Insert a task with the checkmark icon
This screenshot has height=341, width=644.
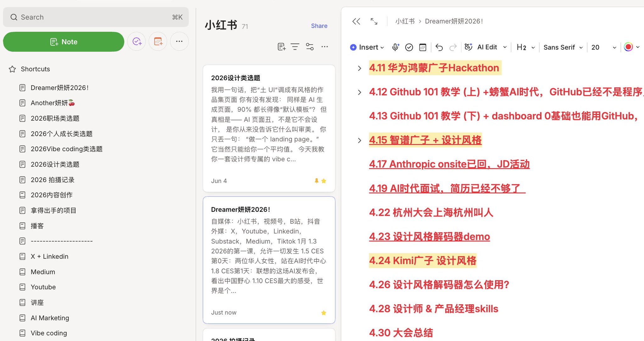pyautogui.click(x=409, y=47)
